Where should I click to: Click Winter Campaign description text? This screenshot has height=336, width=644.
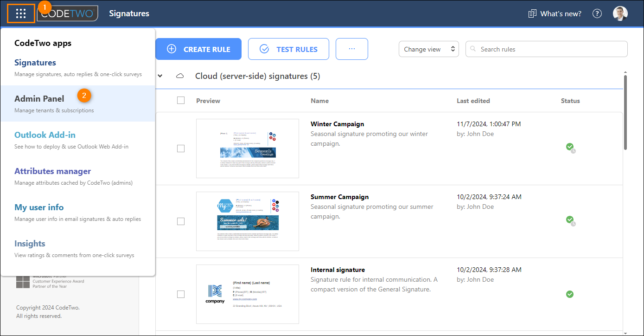pyautogui.click(x=370, y=139)
